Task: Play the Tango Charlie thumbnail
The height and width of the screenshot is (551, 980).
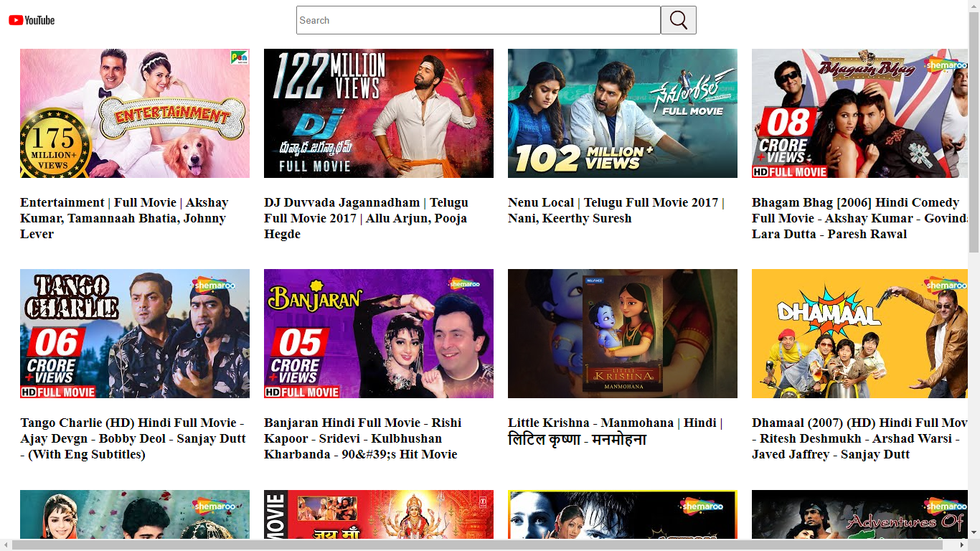Action: click(x=135, y=334)
